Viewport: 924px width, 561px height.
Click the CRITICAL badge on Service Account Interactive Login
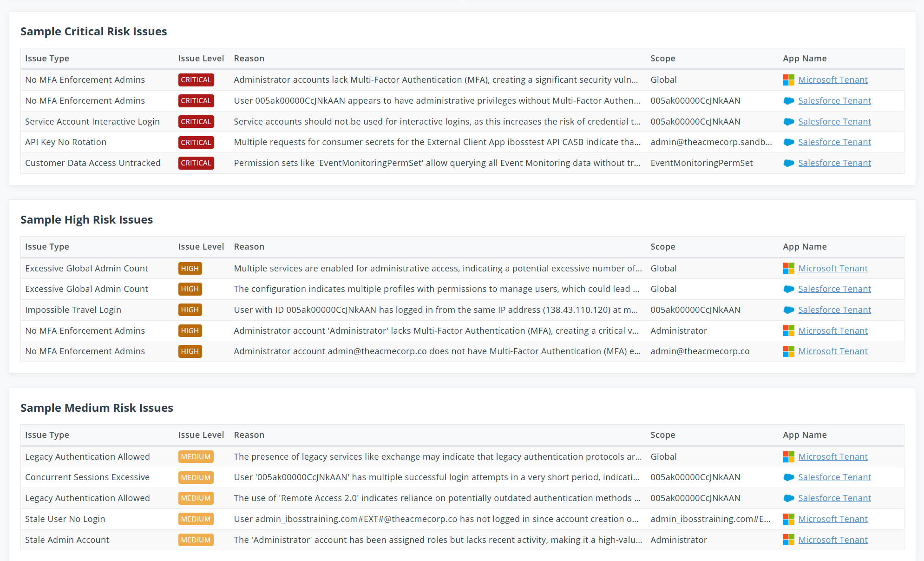[196, 122]
